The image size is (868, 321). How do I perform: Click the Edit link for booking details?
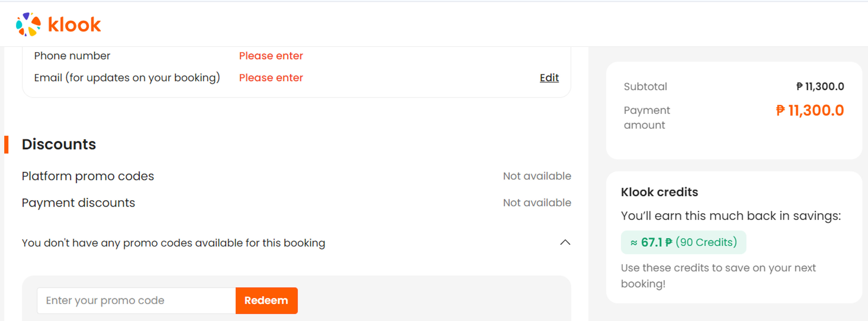click(x=549, y=78)
